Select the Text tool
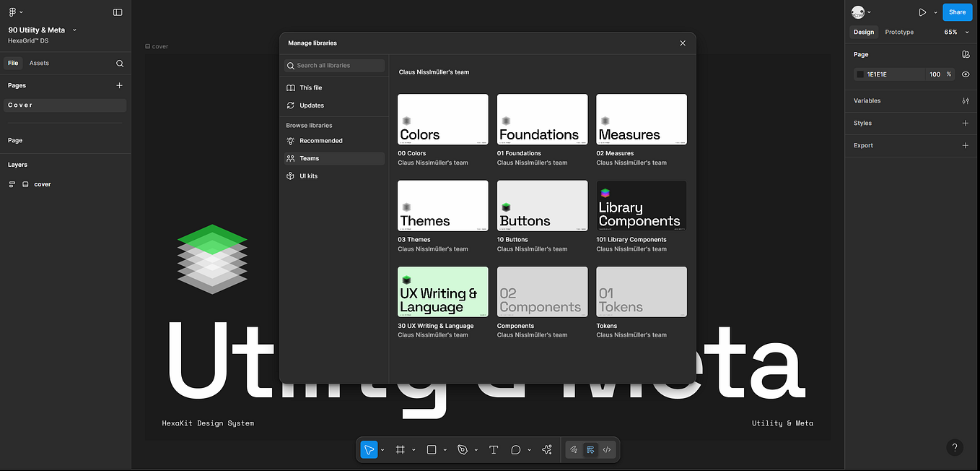This screenshot has width=980, height=471. (x=494, y=449)
